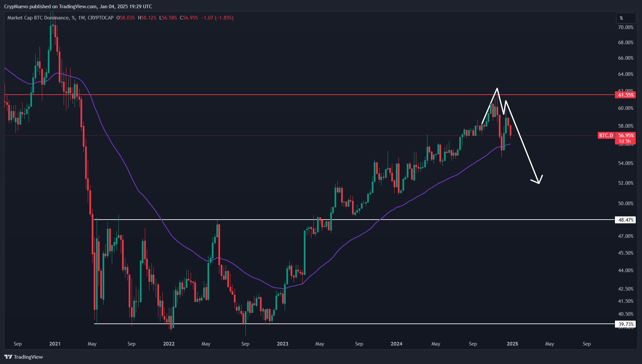
Task: Click the 64.00% price scale label
Action: (x=626, y=74)
